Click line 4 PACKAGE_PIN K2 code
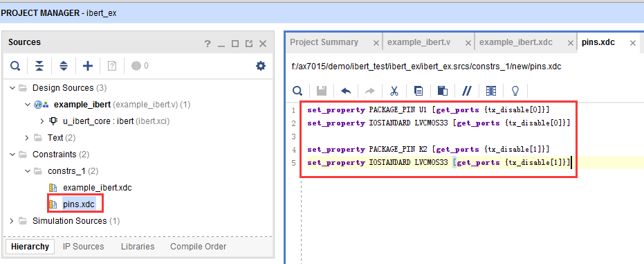Image resolution: width=644 pixels, height=264 pixels. 428,149
